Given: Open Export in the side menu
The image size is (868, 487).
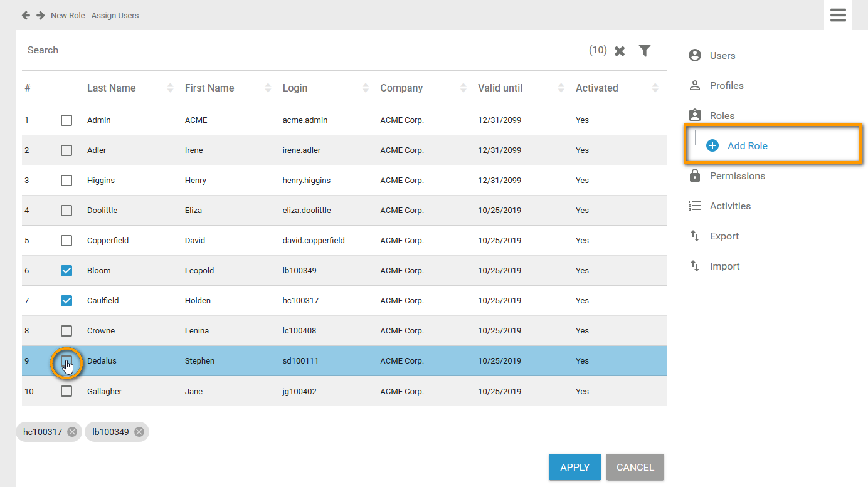Looking at the screenshot, I should (x=724, y=236).
